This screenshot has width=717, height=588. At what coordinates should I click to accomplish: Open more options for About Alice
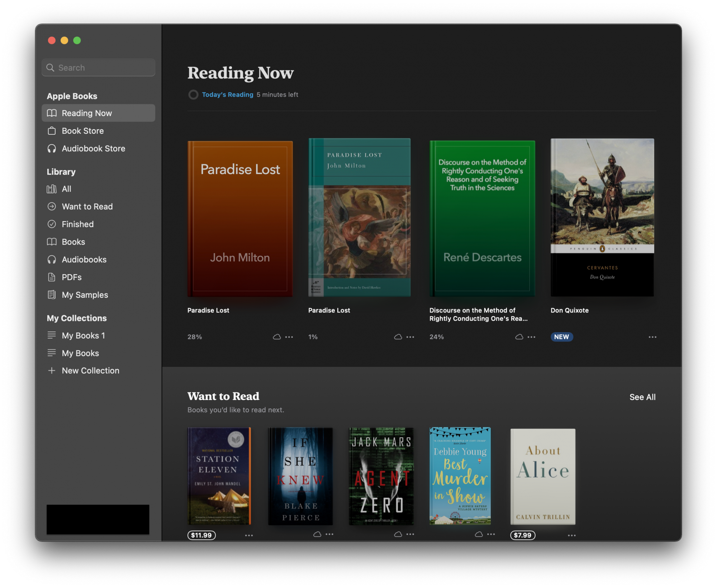[572, 535]
